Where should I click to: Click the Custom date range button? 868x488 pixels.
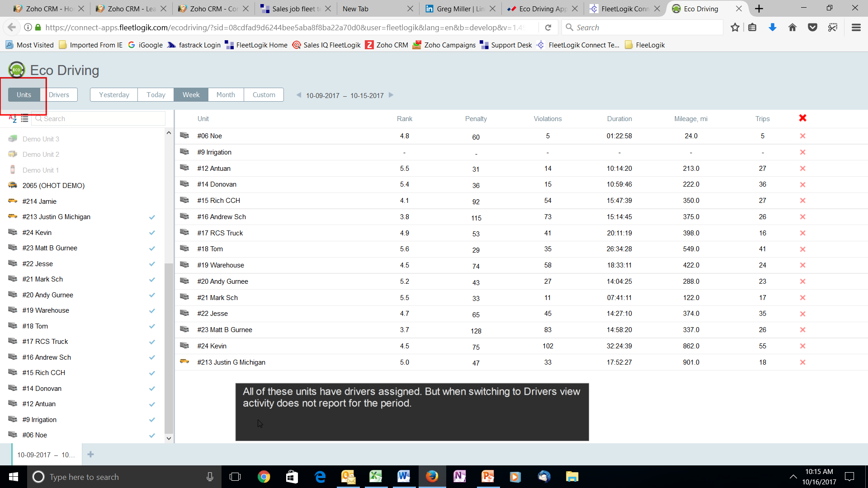tap(264, 95)
